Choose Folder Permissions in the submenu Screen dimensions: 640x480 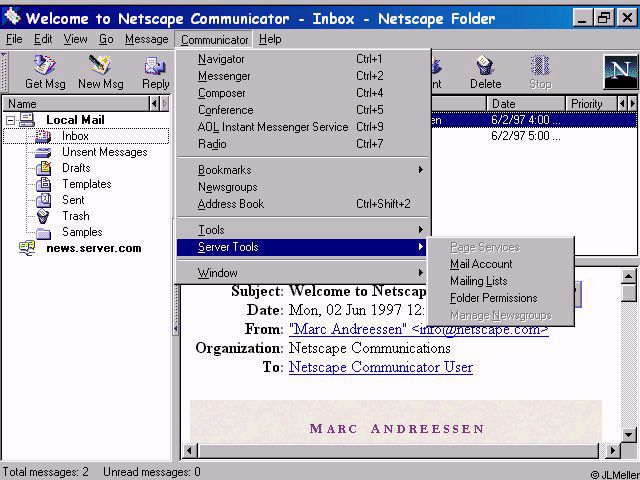pyautogui.click(x=500, y=298)
